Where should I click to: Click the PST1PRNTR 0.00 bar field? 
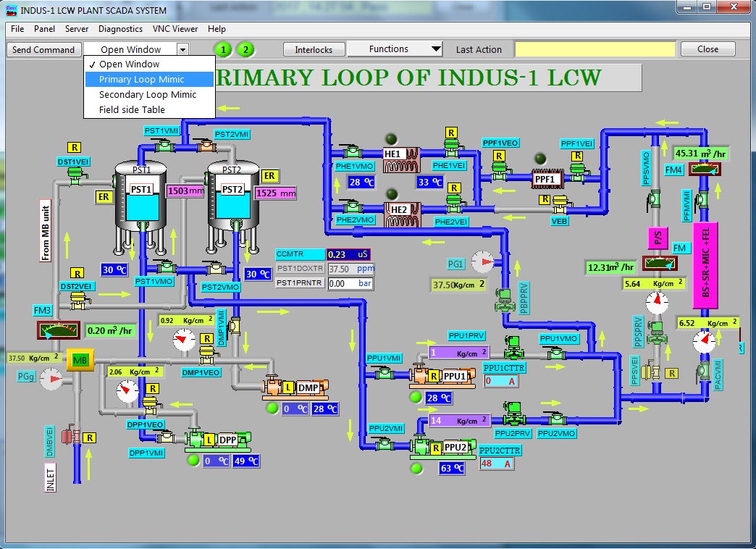[x=350, y=283]
